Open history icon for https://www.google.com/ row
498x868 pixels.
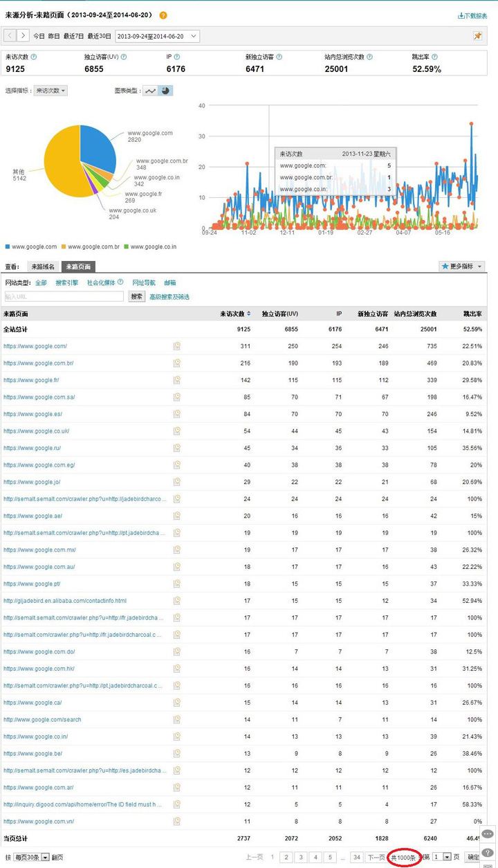click(177, 346)
